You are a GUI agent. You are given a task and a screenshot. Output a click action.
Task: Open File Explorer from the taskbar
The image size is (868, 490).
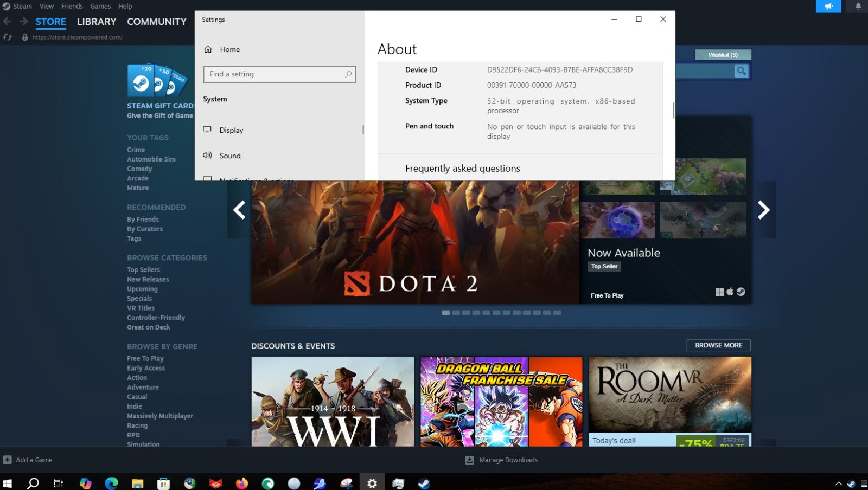click(137, 483)
